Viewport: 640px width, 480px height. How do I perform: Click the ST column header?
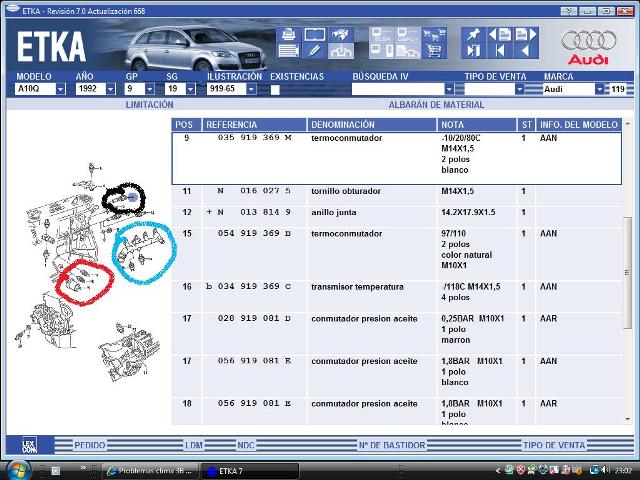point(527,124)
